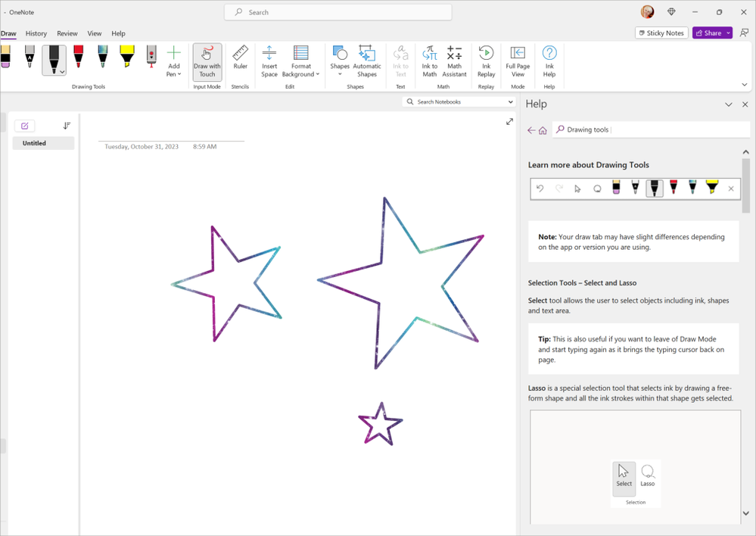Select the eraser tool in ribbon

click(x=5, y=57)
